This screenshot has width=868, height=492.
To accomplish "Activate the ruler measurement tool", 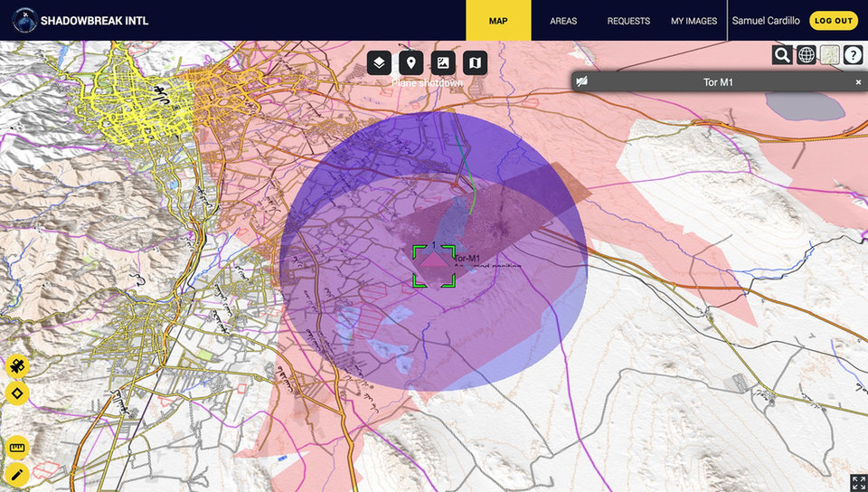I will (x=17, y=448).
